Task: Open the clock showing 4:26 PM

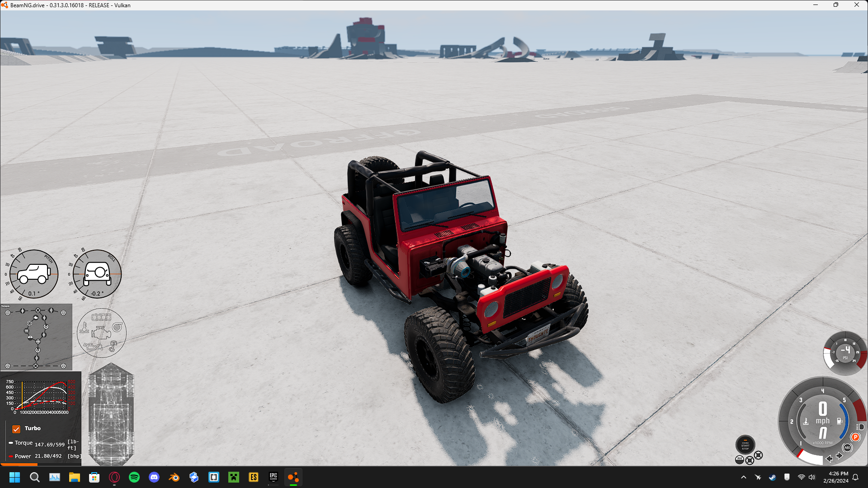Action: tap(835, 477)
